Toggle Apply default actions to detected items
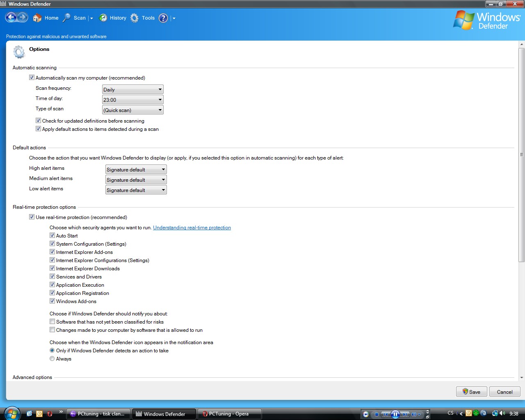Screen dimensions: 525x420 38,129
